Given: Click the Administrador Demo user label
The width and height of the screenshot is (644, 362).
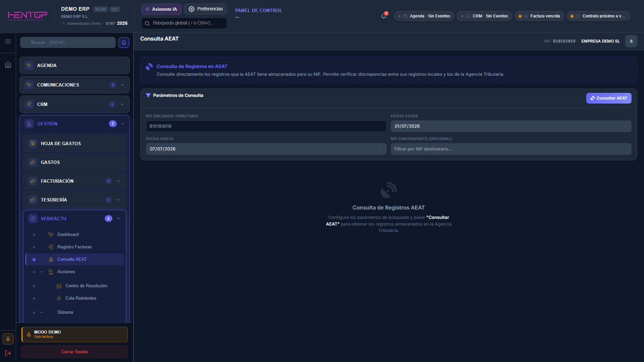Looking at the screenshot, I should [x=84, y=23].
